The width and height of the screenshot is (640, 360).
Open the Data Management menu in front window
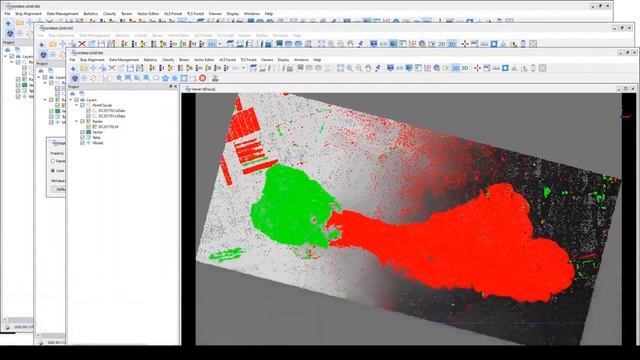[x=124, y=60]
